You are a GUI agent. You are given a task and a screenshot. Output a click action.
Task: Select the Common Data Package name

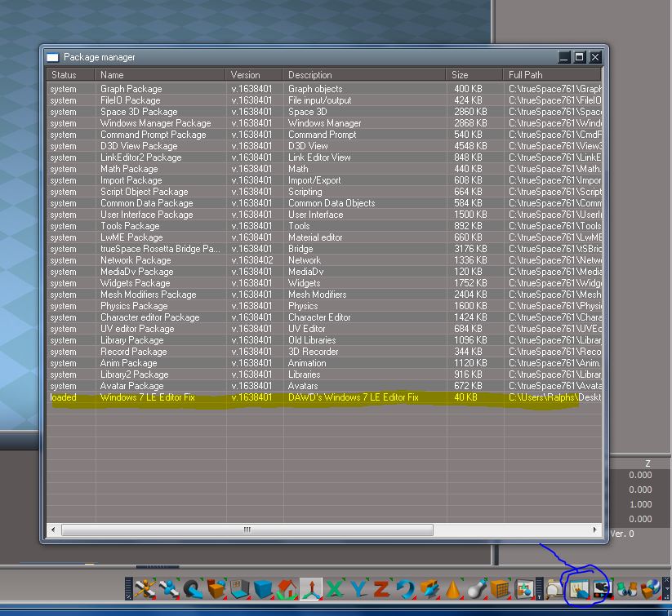(147, 203)
